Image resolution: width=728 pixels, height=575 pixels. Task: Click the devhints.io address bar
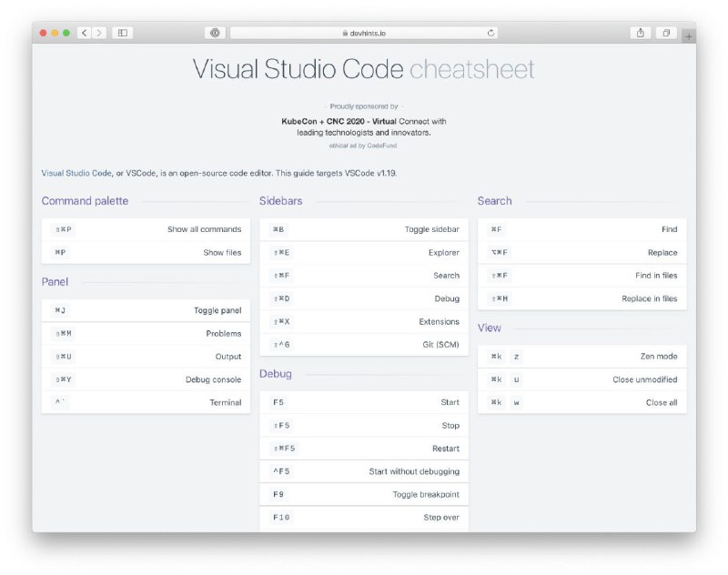(364, 33)
